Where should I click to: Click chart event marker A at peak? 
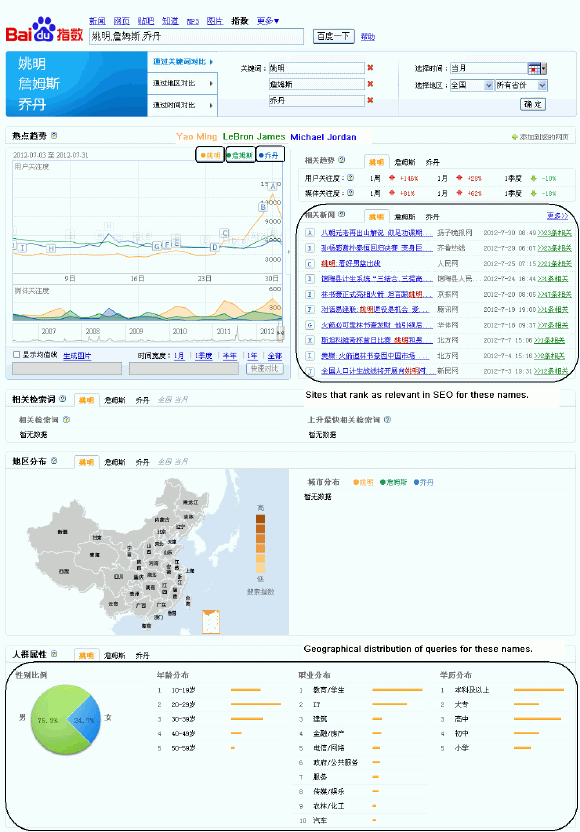pos(273,186)
